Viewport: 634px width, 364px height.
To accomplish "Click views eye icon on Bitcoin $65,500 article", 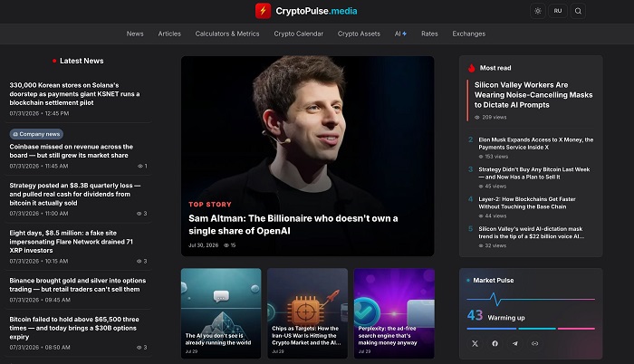I will [x=139, y=348].
